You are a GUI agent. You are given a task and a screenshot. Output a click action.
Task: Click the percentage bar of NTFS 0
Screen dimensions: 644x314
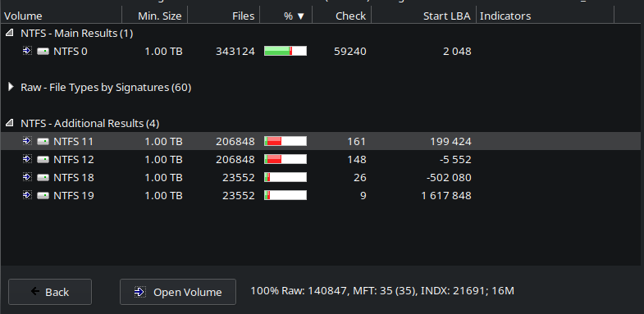click(x=285, y=51)
